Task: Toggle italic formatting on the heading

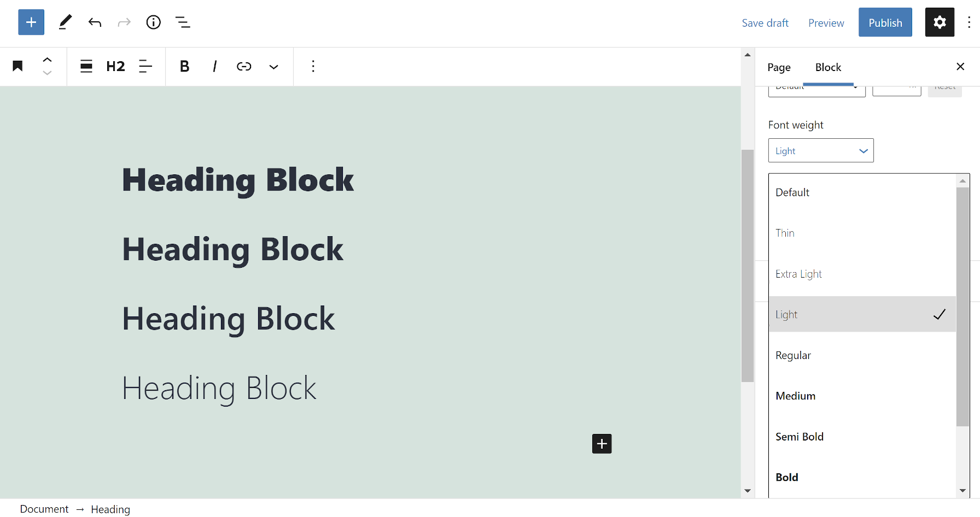Action: [214, 66]
